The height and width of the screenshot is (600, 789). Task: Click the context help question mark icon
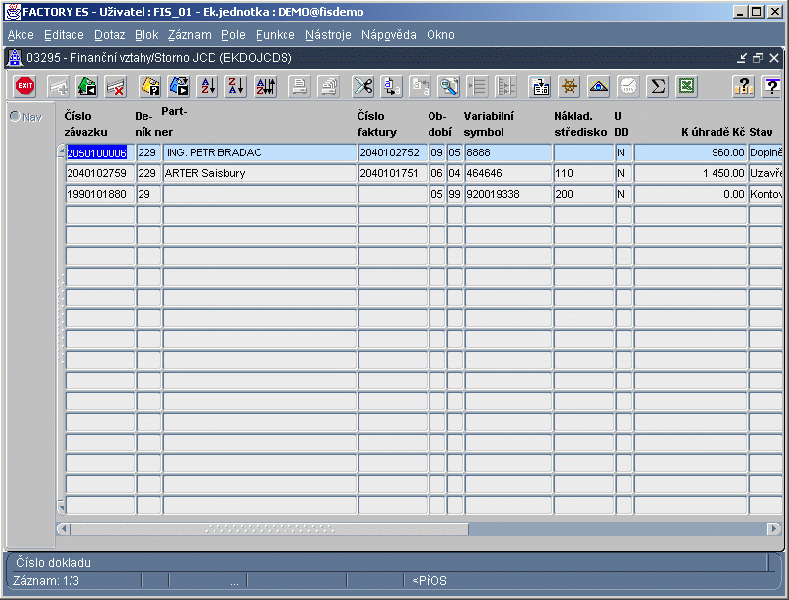click(772, 86)
